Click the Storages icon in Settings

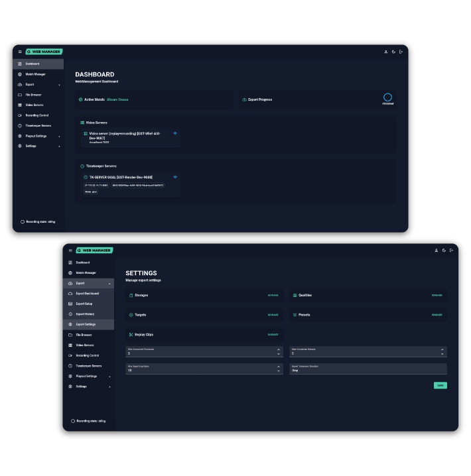click(x=131, y=296)
